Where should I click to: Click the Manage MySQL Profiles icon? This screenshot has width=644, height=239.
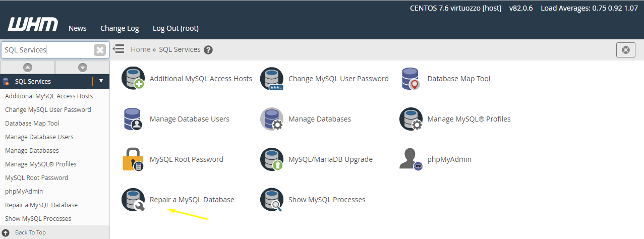tap(411, 119)
